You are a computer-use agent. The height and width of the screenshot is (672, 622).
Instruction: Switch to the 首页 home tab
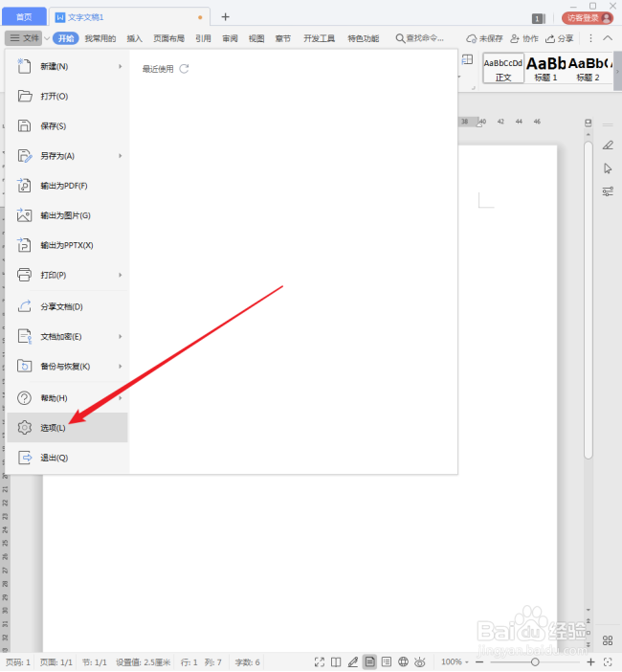24,17
